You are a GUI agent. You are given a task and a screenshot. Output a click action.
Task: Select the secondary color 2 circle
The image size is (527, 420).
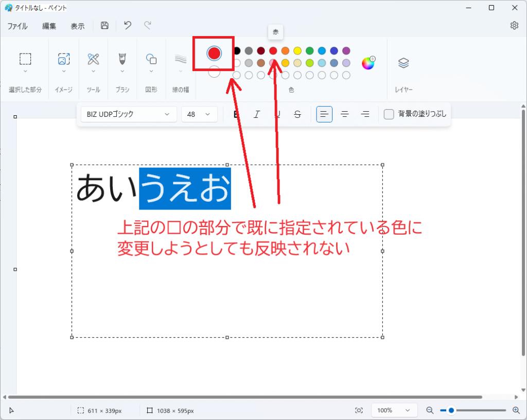coord(214,72)
